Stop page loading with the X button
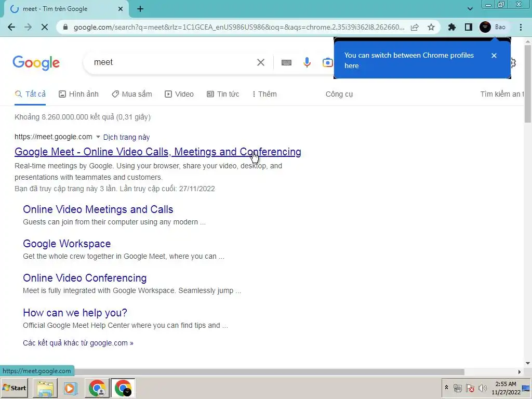 pos(45,27)
